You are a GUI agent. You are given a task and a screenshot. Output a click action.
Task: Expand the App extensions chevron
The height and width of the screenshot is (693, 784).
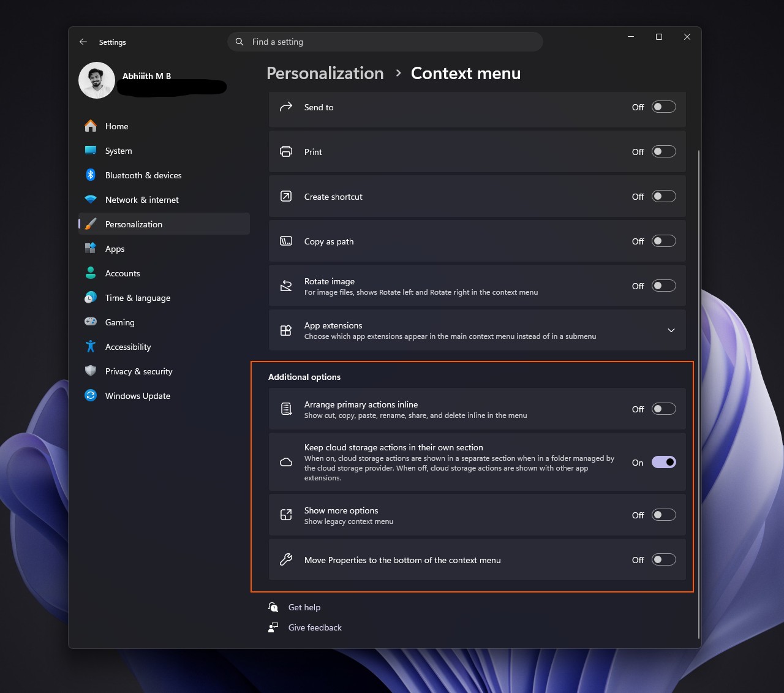click(671, 330)
